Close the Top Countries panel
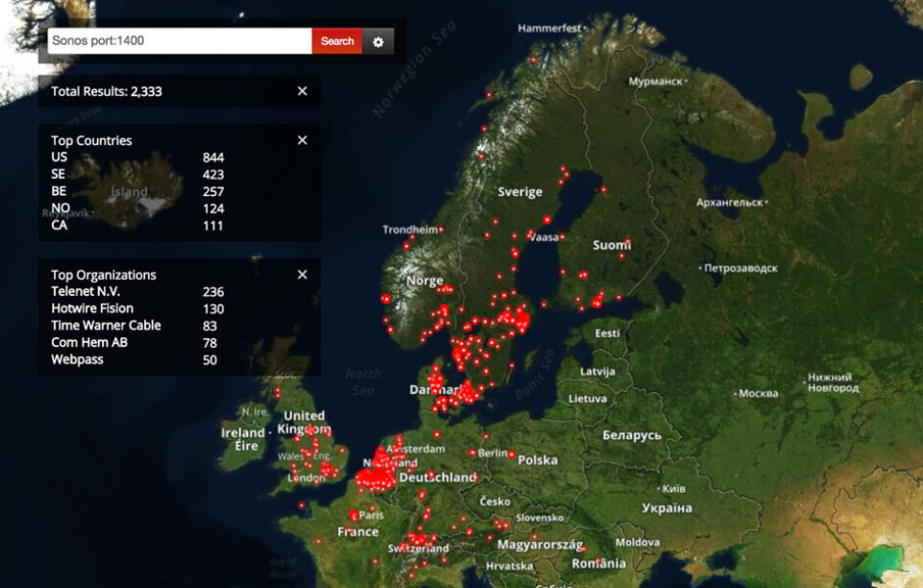This screenshot has height=588, width=923. click(302, 140)
